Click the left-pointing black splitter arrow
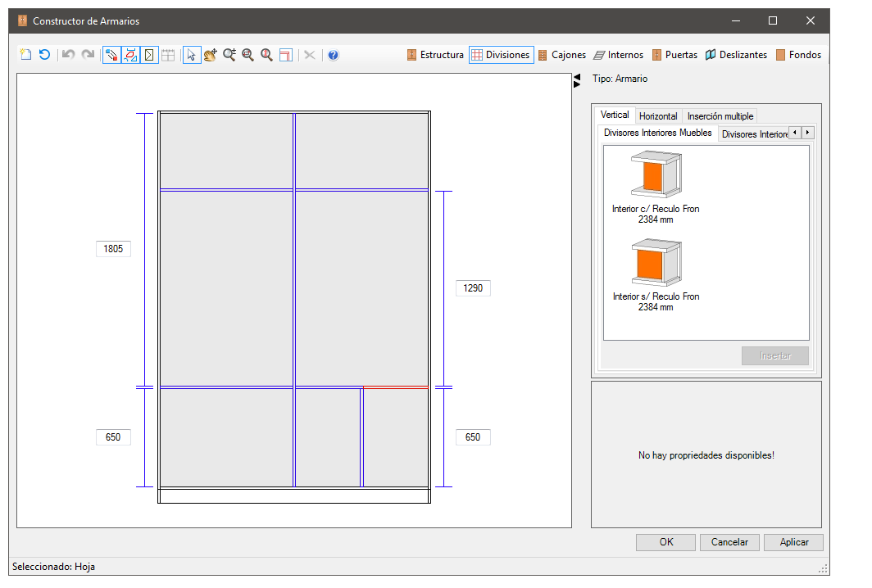Viewport: 872px width, 588px height. (577, 77)
